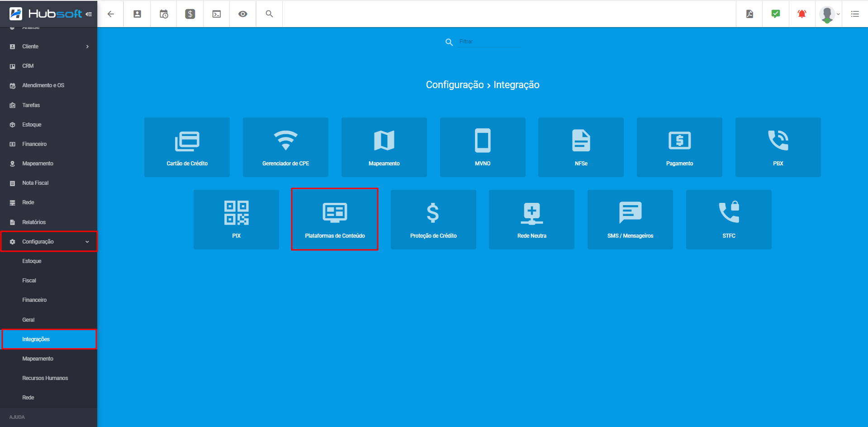Open the Pagamento integration tile
Image resolution: width=868 pixels, height=427 pixels.
(679, 147)
